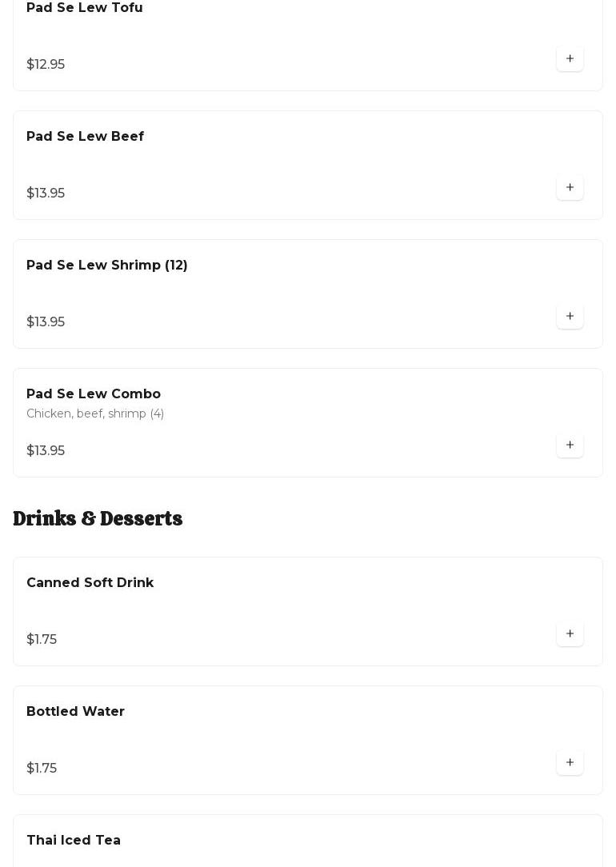616x867 pixels.
Task: Select the Thai Iced Tea item
Action: (74, 841)
